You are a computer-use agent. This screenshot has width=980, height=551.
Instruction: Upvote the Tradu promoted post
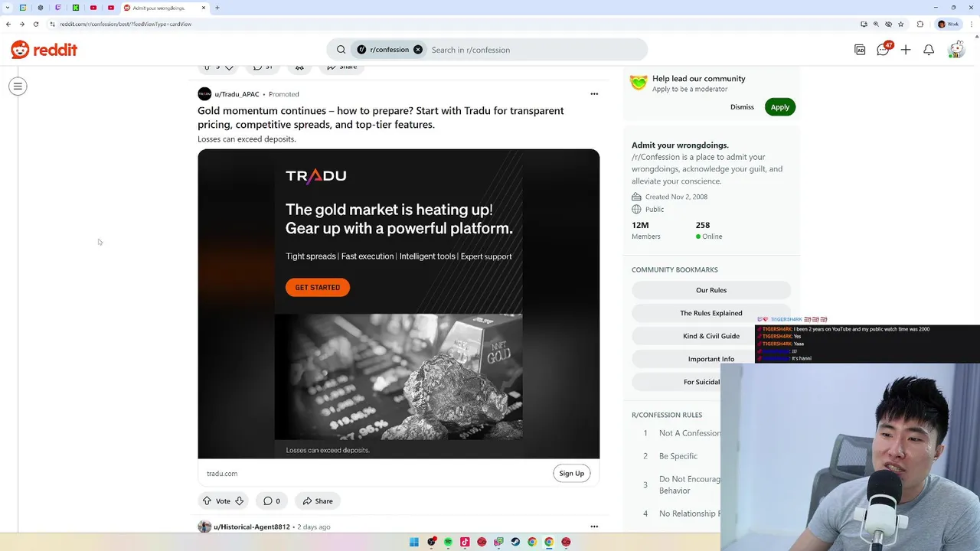pyautogui.click(x=207, y=501)
